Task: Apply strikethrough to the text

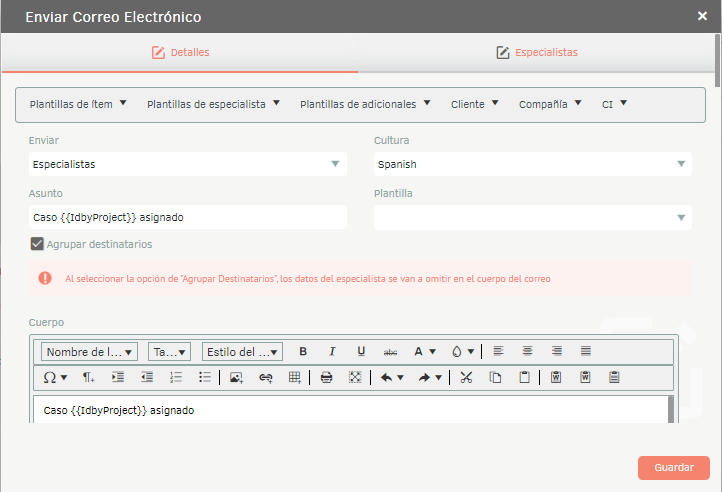Action: coord(390,351)
